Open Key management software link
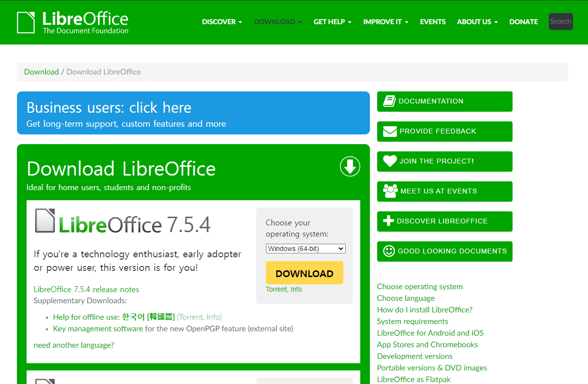This screenshot has height=384, width=588. coord(98,328)
